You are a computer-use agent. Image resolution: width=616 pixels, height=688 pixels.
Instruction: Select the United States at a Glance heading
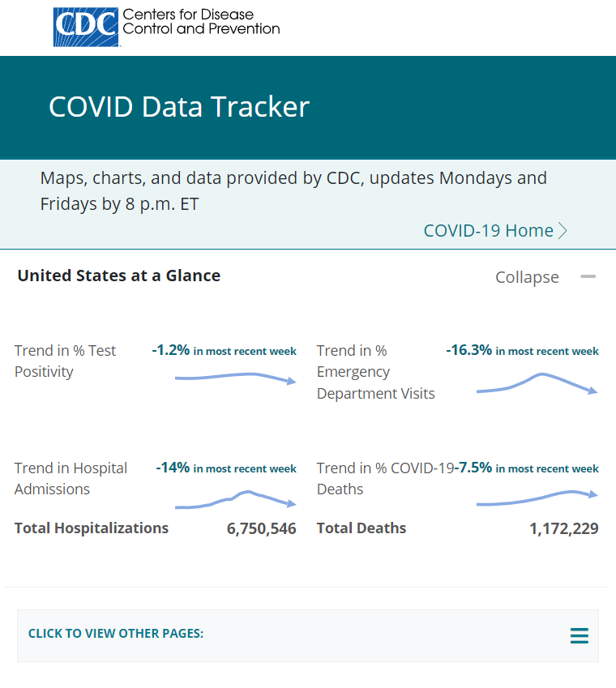pos(118,276)
